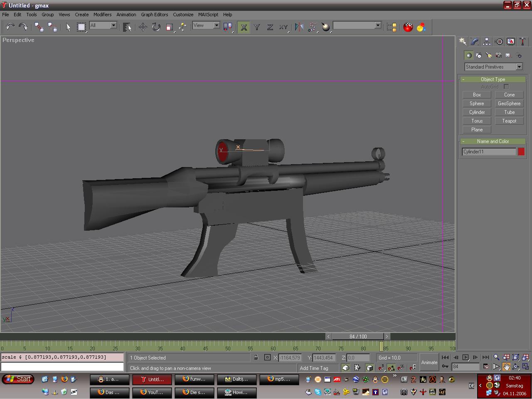Viewport: 532px width, 399px height.
Task: Open the Modifiers menu
Action: point(102,14)
